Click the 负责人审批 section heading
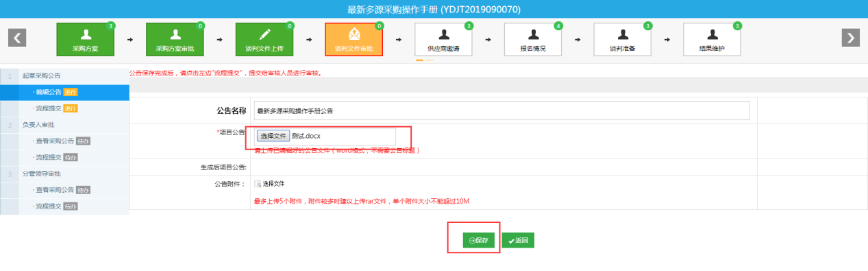This screenshot has height=271, width=868. [x=38, y=125]
